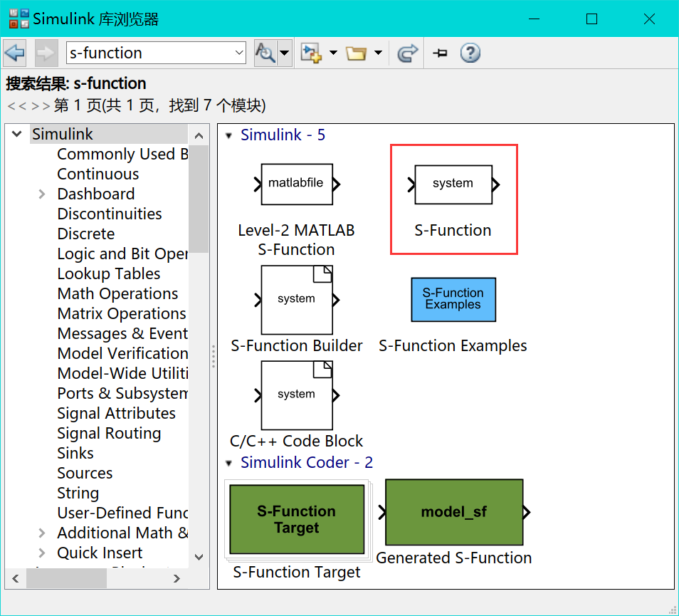This screenshot has height=616, width=679.
Task: Click the forward navigation arrow
Action: point(46,53)
